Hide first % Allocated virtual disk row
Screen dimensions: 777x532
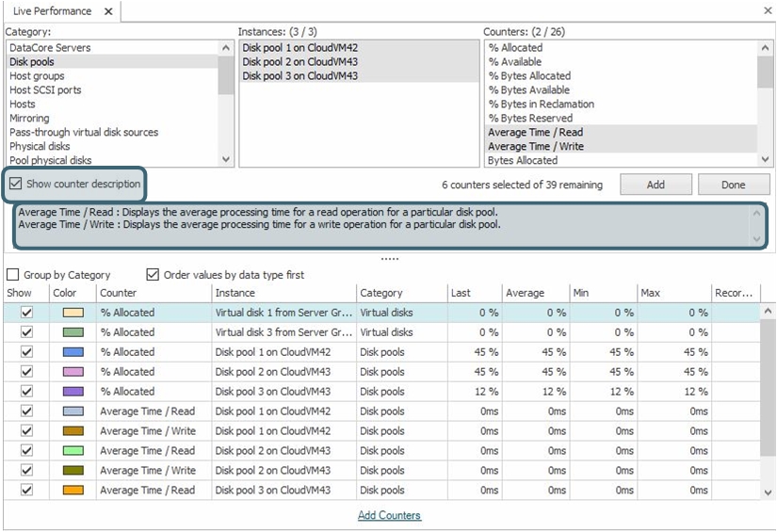26,313
